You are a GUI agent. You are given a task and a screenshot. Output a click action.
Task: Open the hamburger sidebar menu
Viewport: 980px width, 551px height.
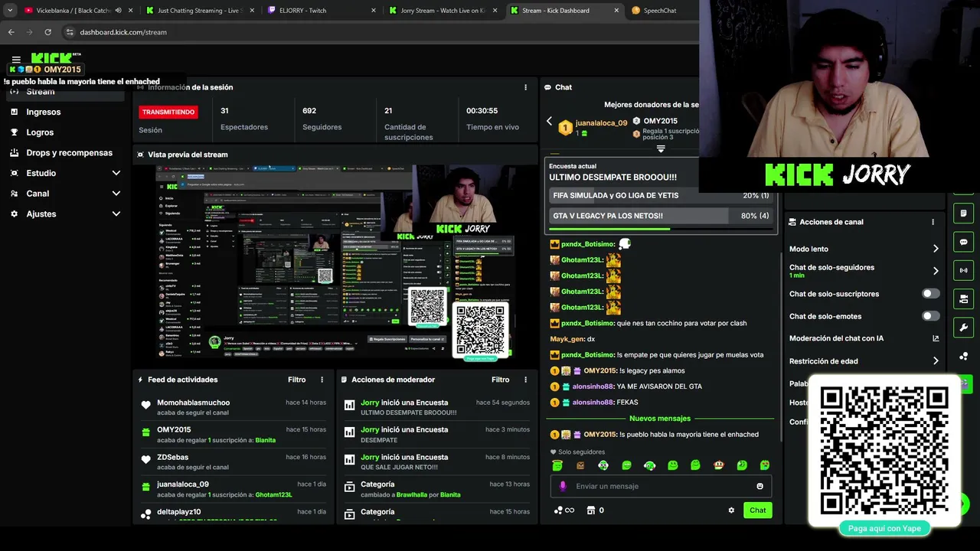pyautogui.click(x=16, y=60)
